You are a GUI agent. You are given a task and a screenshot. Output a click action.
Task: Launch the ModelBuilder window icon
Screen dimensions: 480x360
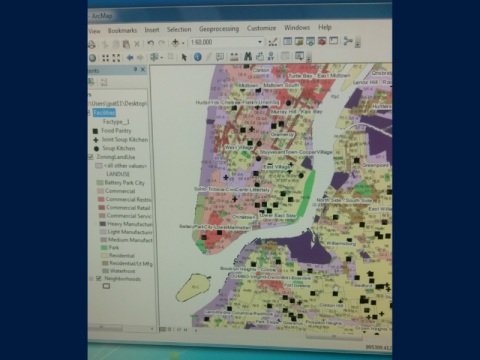pos(348,41)
